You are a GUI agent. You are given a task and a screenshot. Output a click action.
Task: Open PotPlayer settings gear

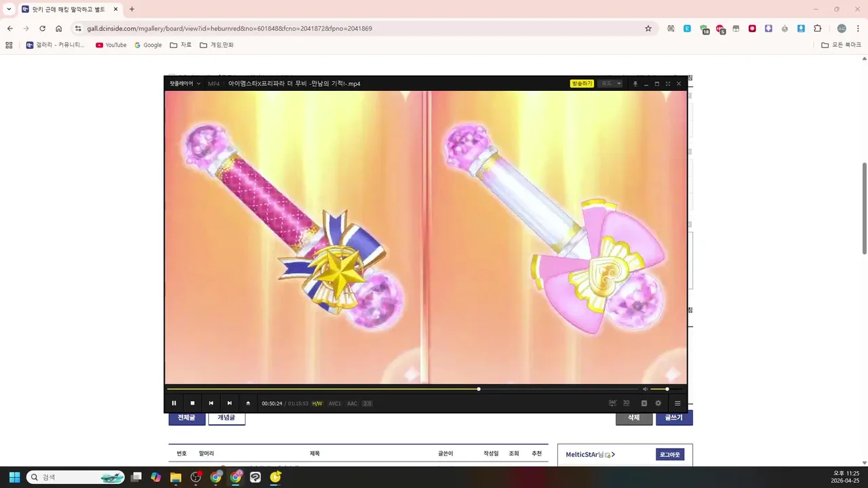658,403
